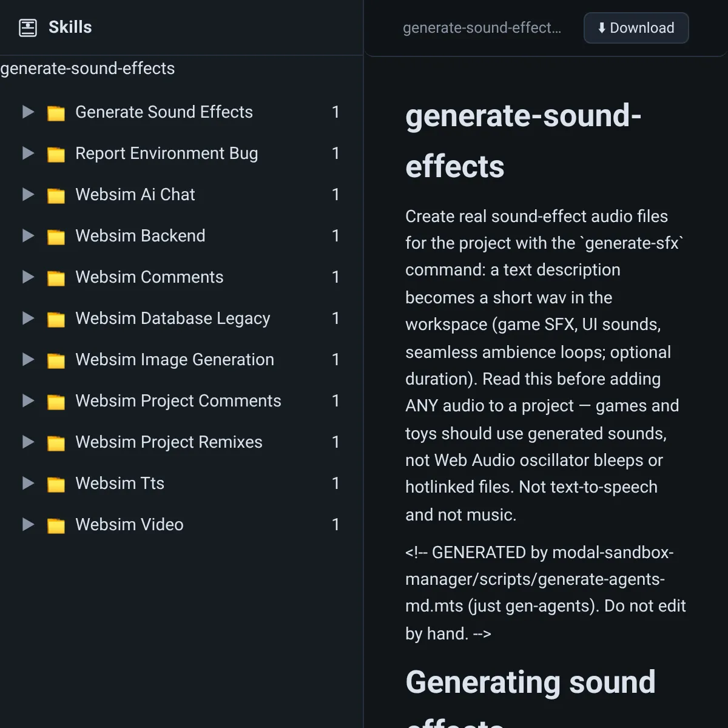The image size is (728, 728).
Task: Select the Websim Project Comments row label
Action: [178, 401]
